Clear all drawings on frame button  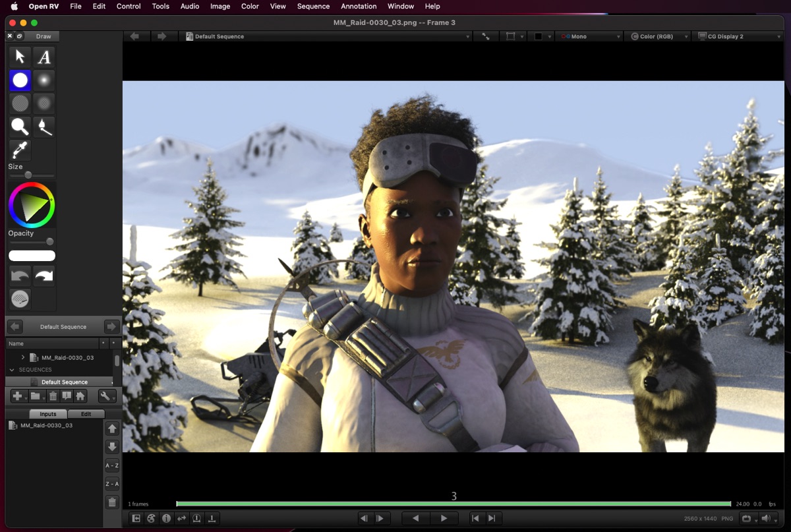click(20, 299)
